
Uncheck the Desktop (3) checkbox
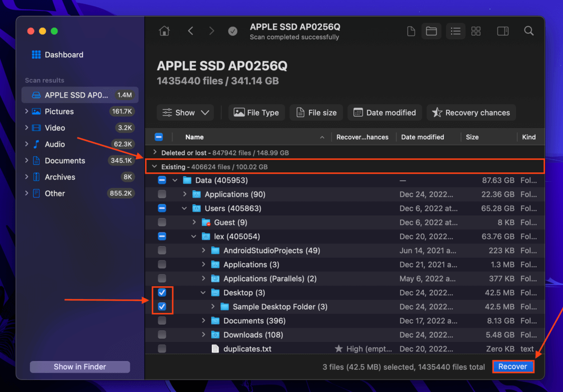click(x=162, y=292)
